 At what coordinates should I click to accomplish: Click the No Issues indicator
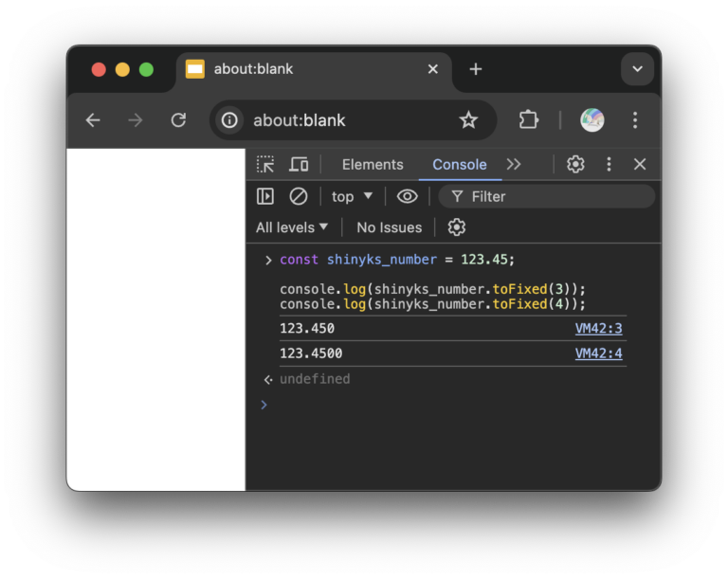coord(389,227)
